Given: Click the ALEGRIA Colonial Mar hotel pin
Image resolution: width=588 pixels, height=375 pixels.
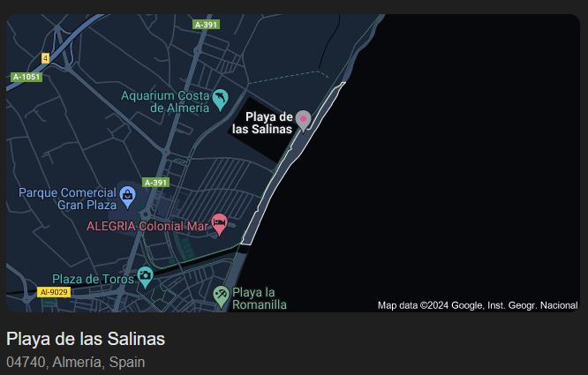Looking at the screenshot, I should (x=219, y=224).
